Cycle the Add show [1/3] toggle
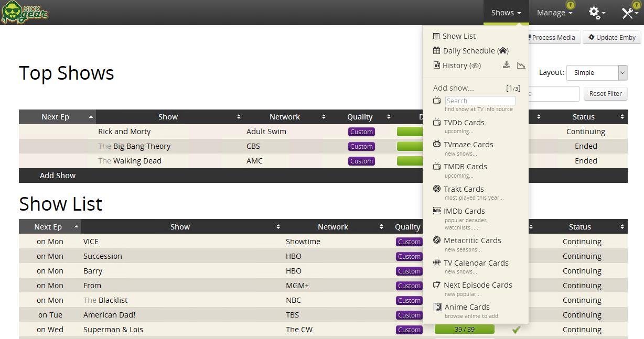 [513, 88]
